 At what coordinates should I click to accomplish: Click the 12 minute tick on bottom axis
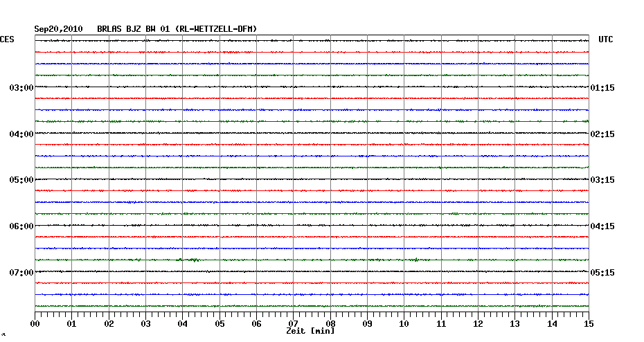click(478, 324)
